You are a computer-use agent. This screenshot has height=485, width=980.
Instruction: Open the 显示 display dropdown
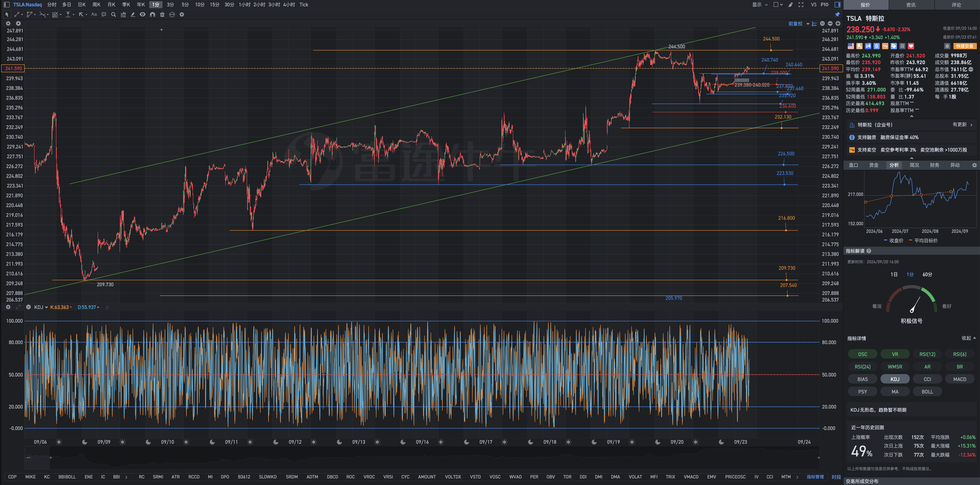coord(760,4)
